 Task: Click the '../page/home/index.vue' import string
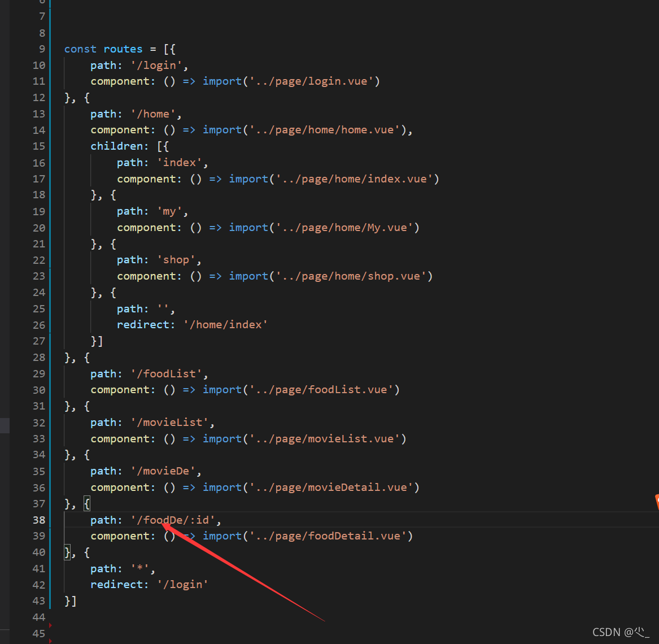[x=354, y=179]
